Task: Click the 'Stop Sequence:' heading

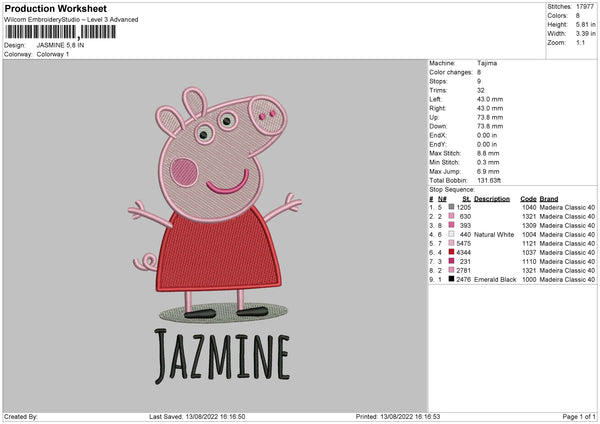Action: [452, 189]
